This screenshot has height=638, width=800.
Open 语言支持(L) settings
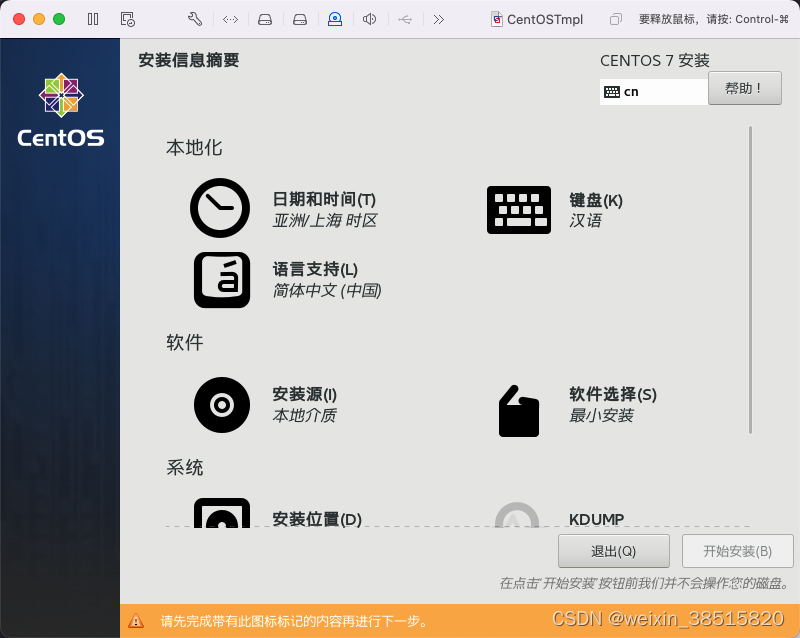pyautogui.click(x=315, y=269)
